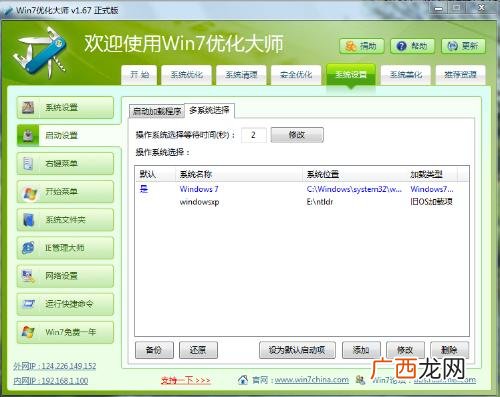Open the 系统设置 sidebar menu item
This screenshot has height=397, width=500.
coord(65,107)
